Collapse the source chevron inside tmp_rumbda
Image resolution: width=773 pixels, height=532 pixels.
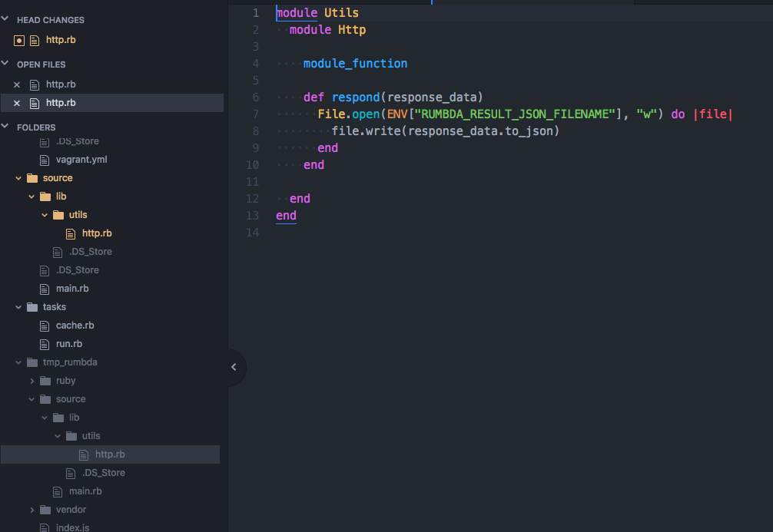[32, 399]
